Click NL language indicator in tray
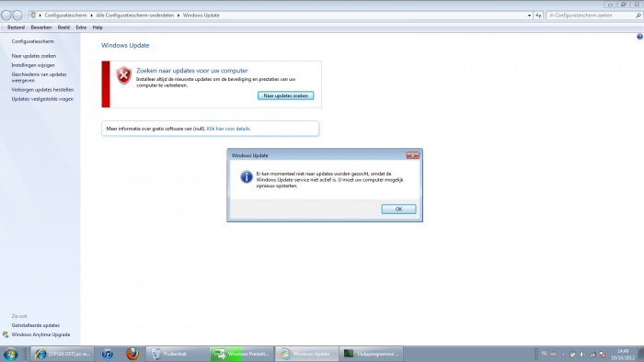This screenshot has height=362, width=644. click(x=545, y=354)
